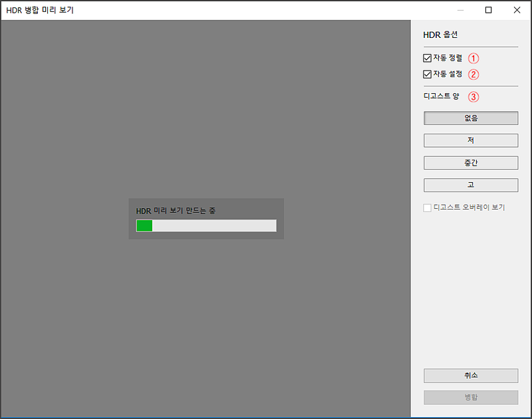Click the 'HDR 옵션' panel heading
Viewport: 532px width, 419px height.
point(440,35)
